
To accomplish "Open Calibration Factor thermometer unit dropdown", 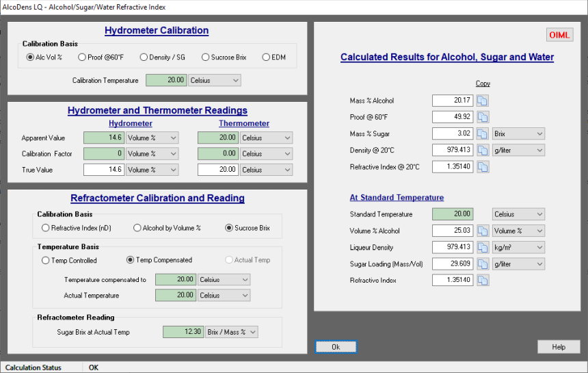I will click(x=266, y=153).
